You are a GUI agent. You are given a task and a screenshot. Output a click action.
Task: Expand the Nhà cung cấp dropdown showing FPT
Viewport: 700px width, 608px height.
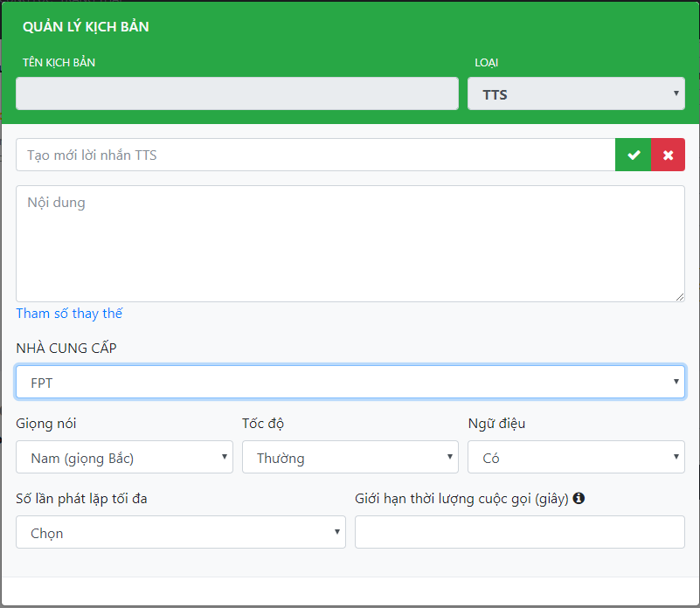[x=350, y=382]
